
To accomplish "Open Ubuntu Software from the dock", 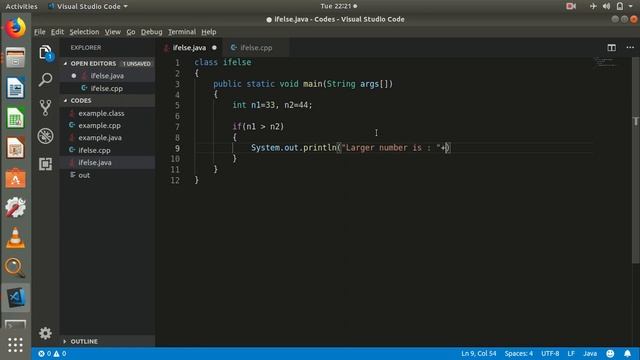I will 16,178.
